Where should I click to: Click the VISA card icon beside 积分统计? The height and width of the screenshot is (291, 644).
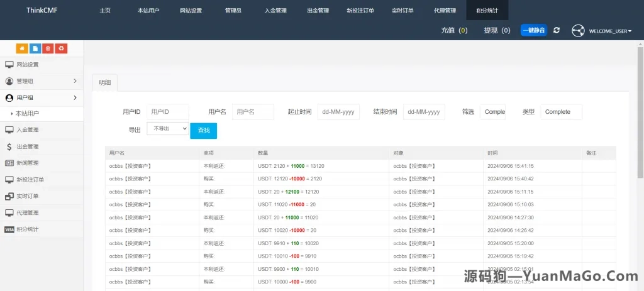(9, 229)
